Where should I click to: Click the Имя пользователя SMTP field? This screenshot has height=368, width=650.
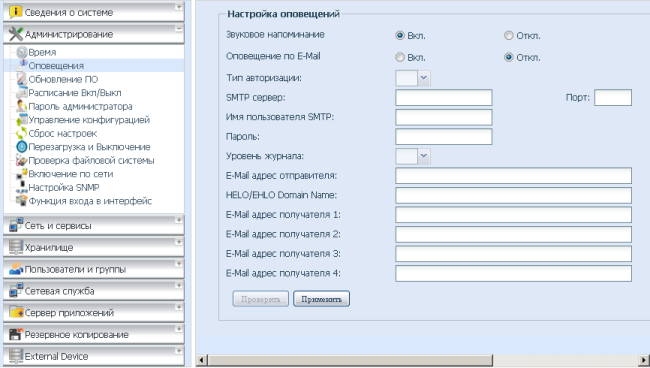444,117
